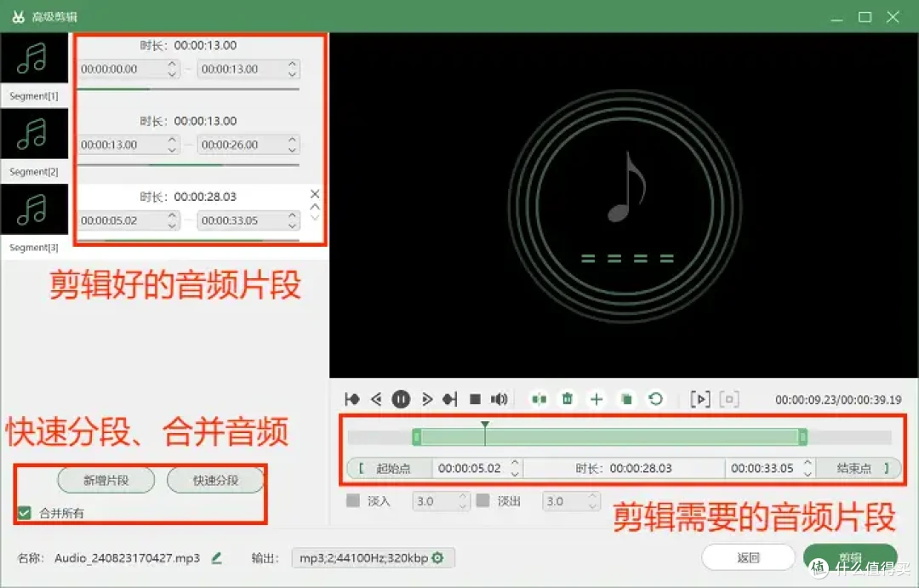Click the file name Audio_240823170427.mp3
Viewport: 919px width, 588px height.
tap(127, 557)
